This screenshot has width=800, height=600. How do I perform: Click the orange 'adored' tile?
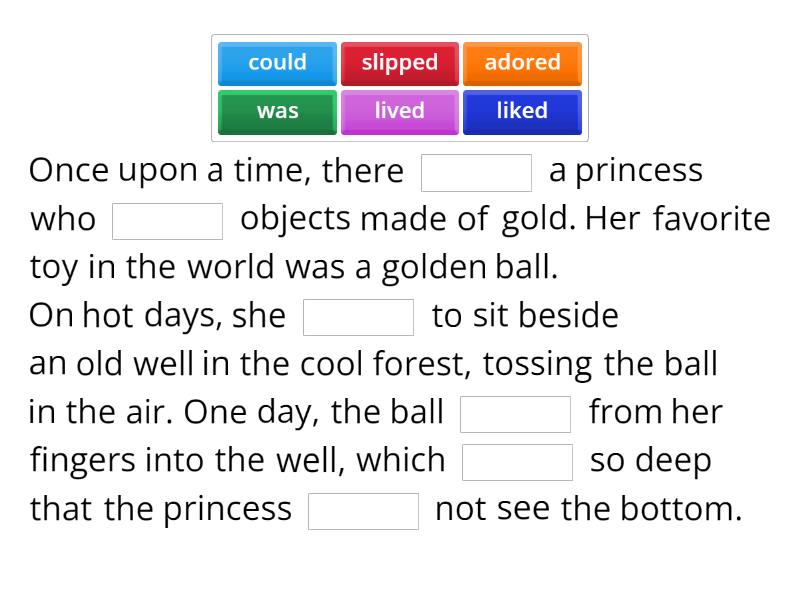pyautogui.click(x=522, y=63)
